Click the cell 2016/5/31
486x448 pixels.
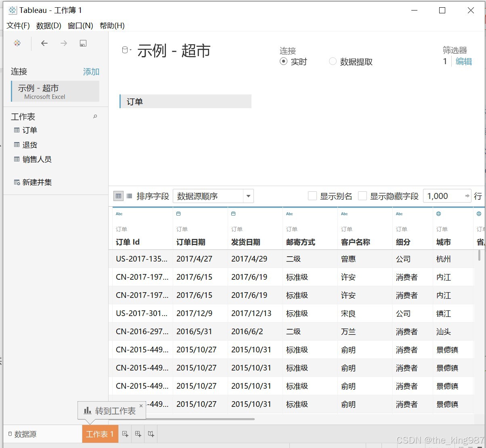[x=194, y=331]
